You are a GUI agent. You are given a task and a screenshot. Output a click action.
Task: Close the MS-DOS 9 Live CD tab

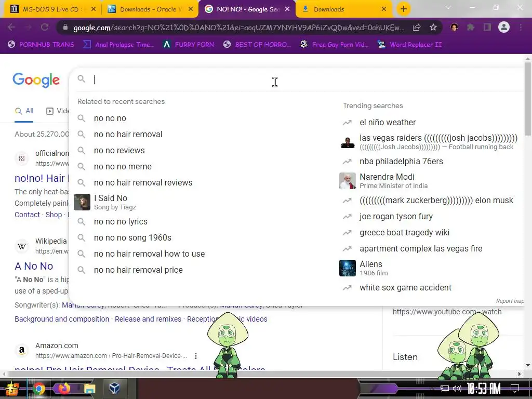click(94, 9)
